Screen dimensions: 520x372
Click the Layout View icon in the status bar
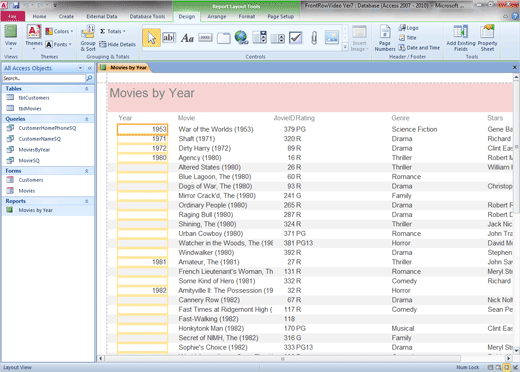pos(507,367)
